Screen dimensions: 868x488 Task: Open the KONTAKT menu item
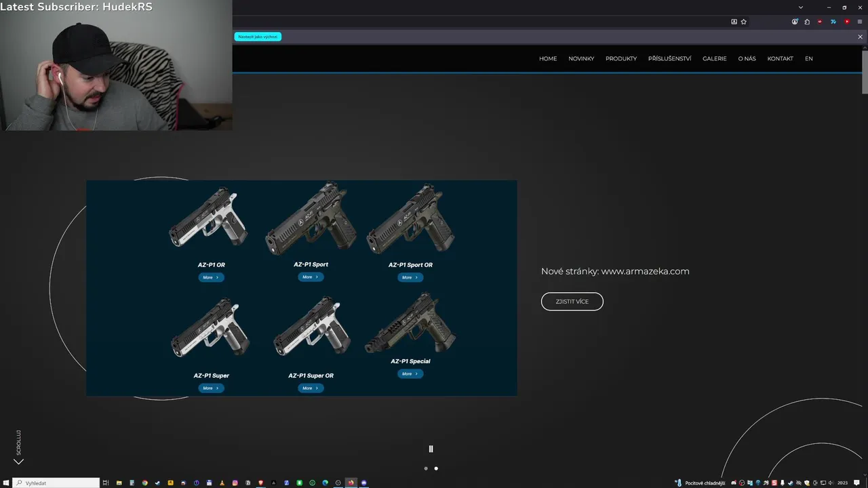tap(780, 58)
